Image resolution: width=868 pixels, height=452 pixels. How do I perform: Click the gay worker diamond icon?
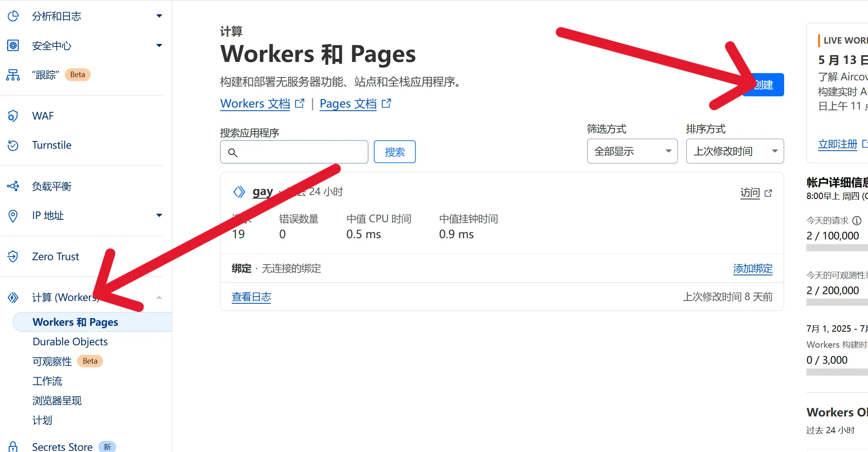point(239,192)
